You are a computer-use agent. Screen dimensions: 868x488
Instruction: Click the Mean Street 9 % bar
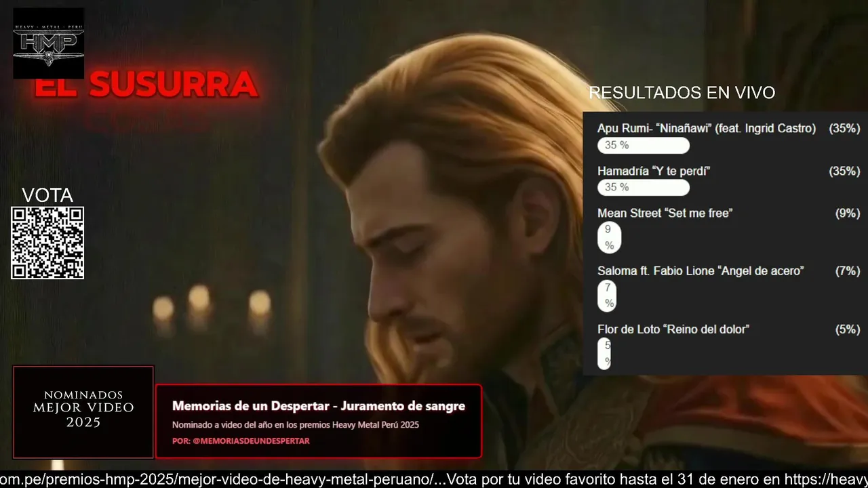click(x=609, y=237)
